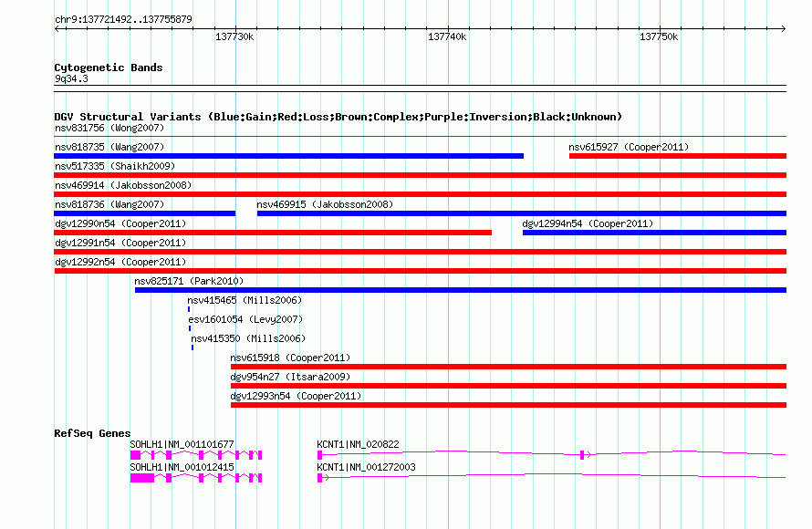Click the SOHLH1|NM_001101677 gene label

[182, 444]
